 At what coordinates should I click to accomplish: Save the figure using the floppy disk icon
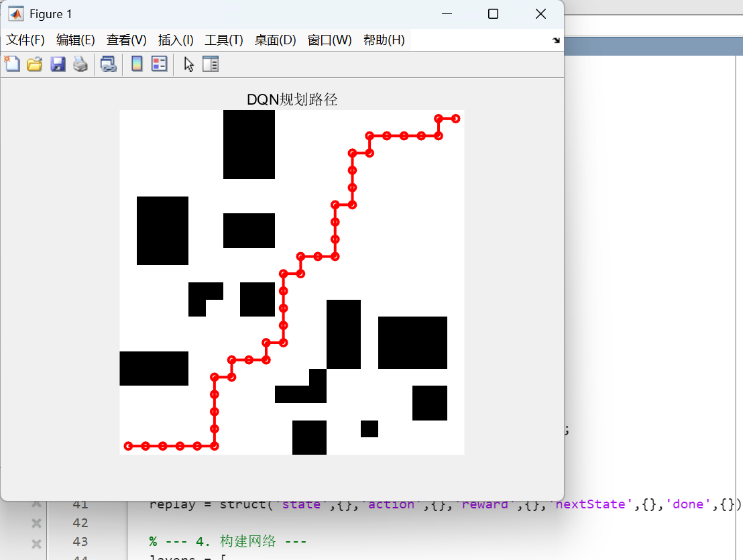click(x=58, y=64)
